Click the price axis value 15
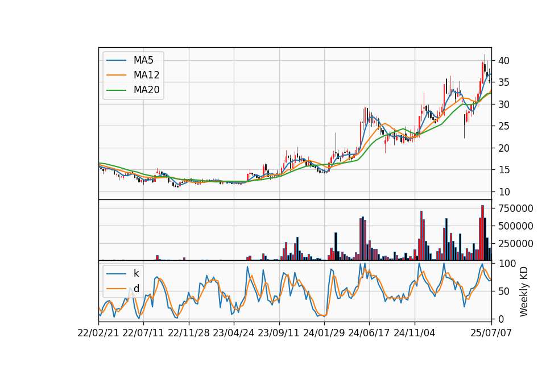 [503, 170]
